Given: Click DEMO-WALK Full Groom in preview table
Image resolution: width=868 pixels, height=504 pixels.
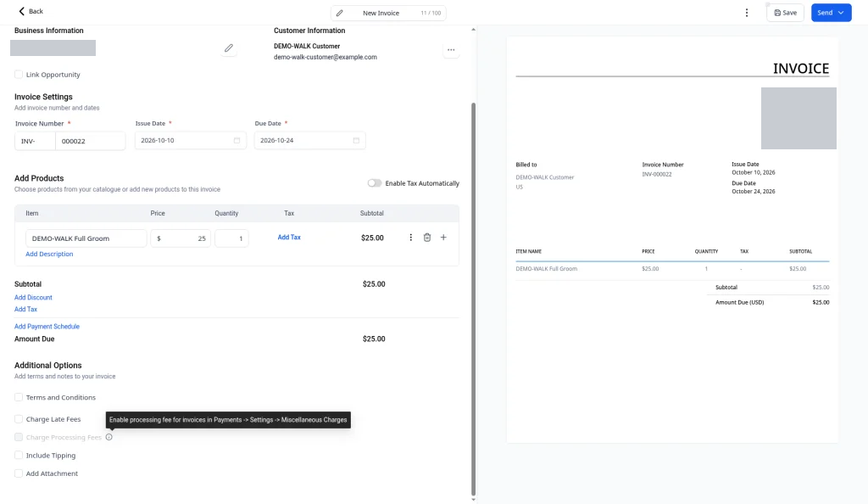Looking at the screenshot, I should [547, 269].
